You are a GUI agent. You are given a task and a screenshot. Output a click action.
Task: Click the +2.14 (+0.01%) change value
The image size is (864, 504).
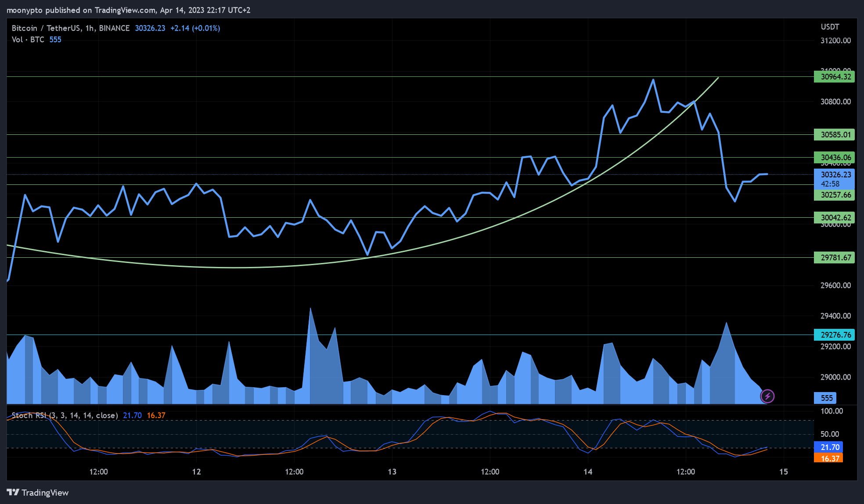pyautogui.click(x=195, y=28)
